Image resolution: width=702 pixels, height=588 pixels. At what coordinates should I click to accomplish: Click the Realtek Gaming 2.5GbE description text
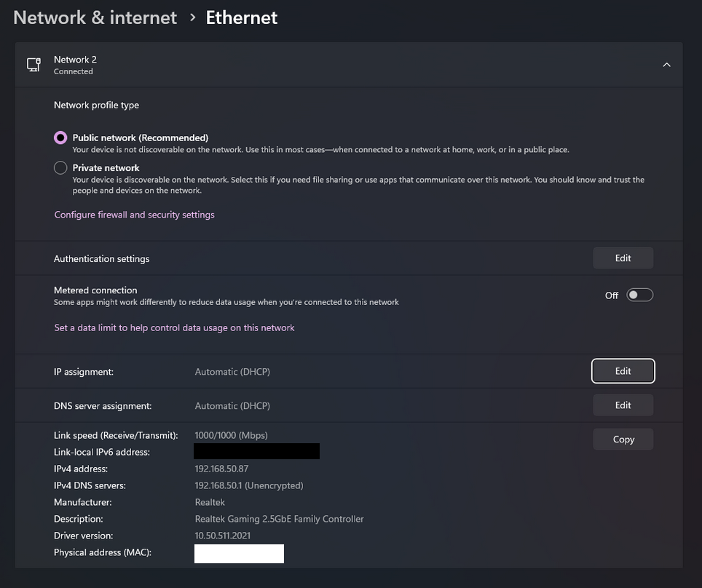(279, 519)
